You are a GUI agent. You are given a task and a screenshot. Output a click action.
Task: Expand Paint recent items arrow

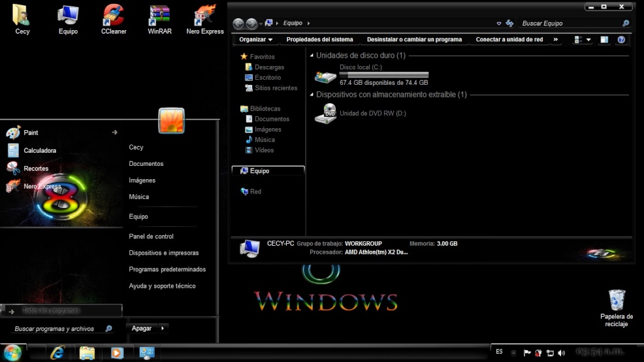click(x=114, y=132)
